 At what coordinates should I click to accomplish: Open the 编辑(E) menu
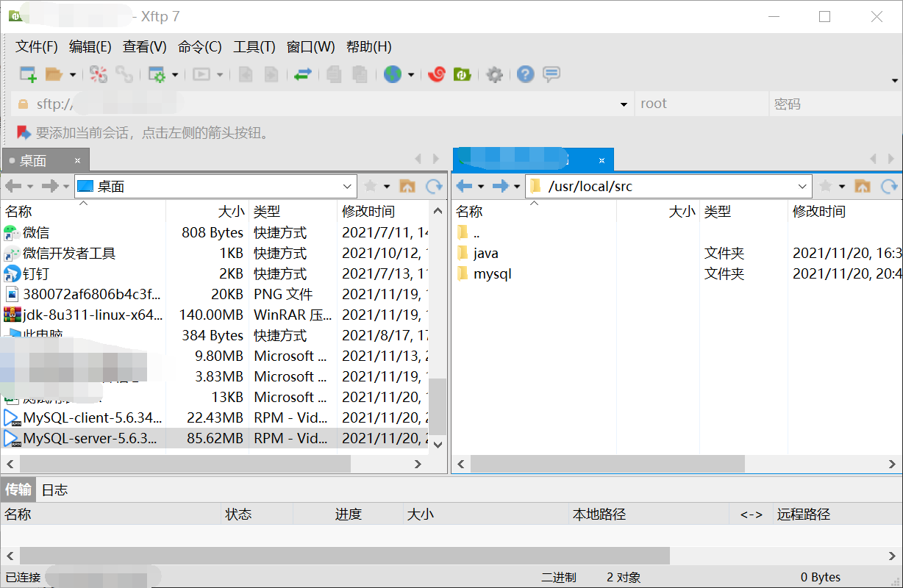coord(90,47)
